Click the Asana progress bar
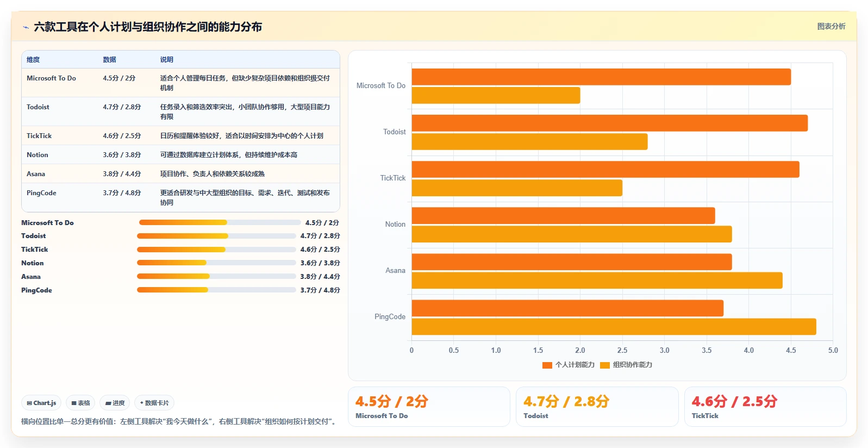 216,277
